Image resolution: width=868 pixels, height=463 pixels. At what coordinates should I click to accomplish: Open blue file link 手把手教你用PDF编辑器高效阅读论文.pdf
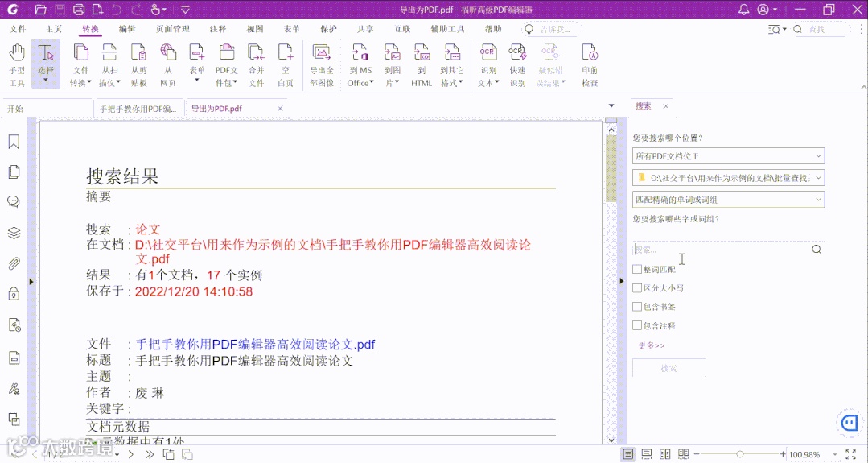[x=255, y=345]
